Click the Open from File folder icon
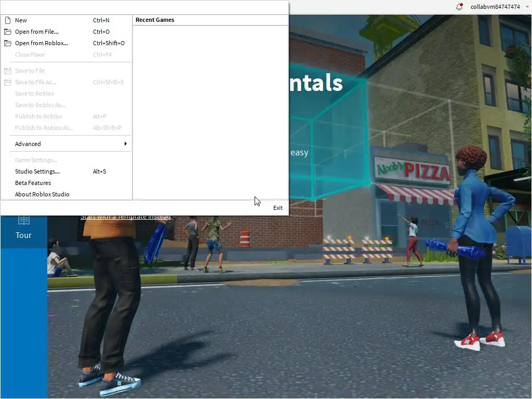Screen dimensions: 532x399 point(7,32)
